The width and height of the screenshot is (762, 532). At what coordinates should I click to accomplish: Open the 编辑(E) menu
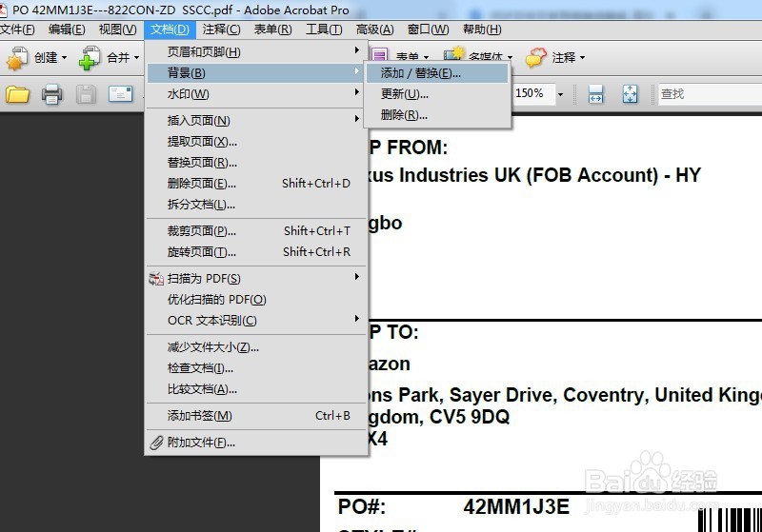click(67, 30)
